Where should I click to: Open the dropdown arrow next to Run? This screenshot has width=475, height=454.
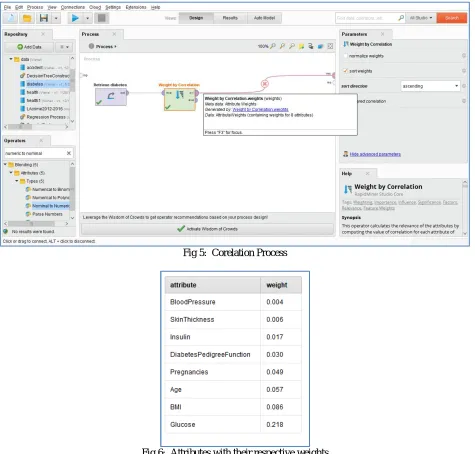pos(87,18)
